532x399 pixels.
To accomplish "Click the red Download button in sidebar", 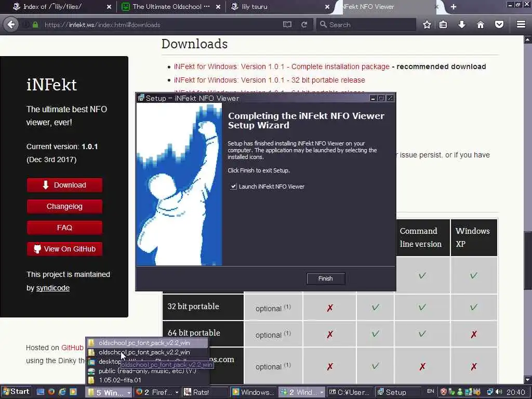I will [x=64, y=185].
